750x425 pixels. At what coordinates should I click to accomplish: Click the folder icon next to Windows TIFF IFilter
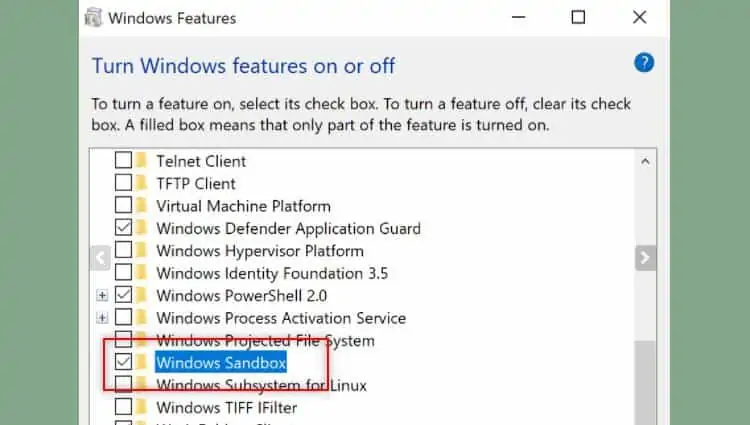142,407
